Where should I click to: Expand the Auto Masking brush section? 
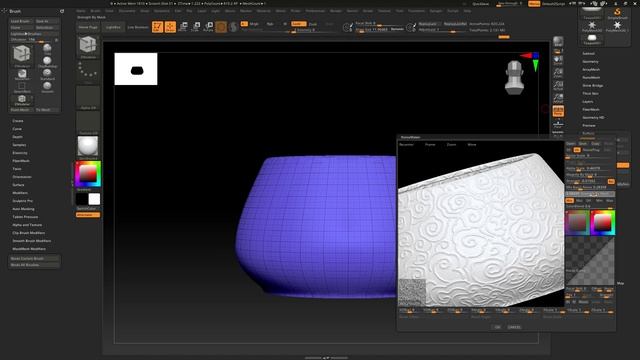[x=23, y=209]
